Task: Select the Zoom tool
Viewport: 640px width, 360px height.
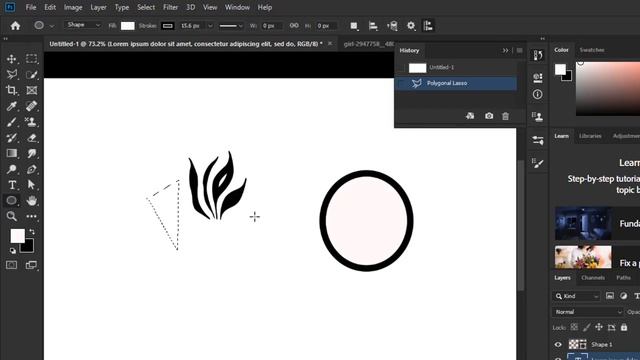Action: click(11, 216)
